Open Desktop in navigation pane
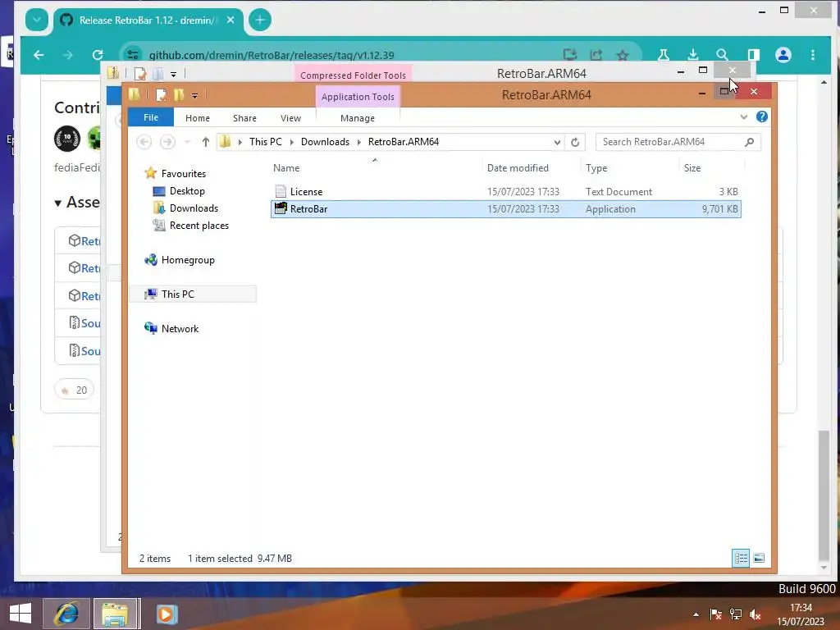This screenshot has height=630, width=840. tap(187, 191)
